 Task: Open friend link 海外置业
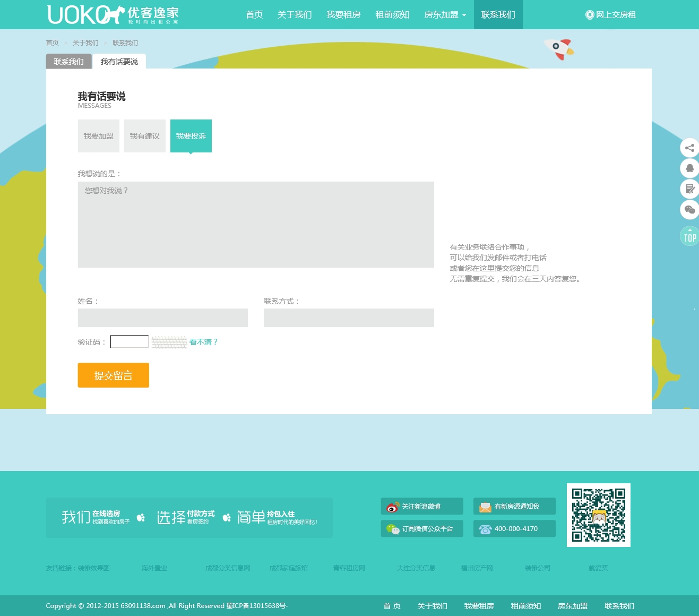(x=154, y=568)
